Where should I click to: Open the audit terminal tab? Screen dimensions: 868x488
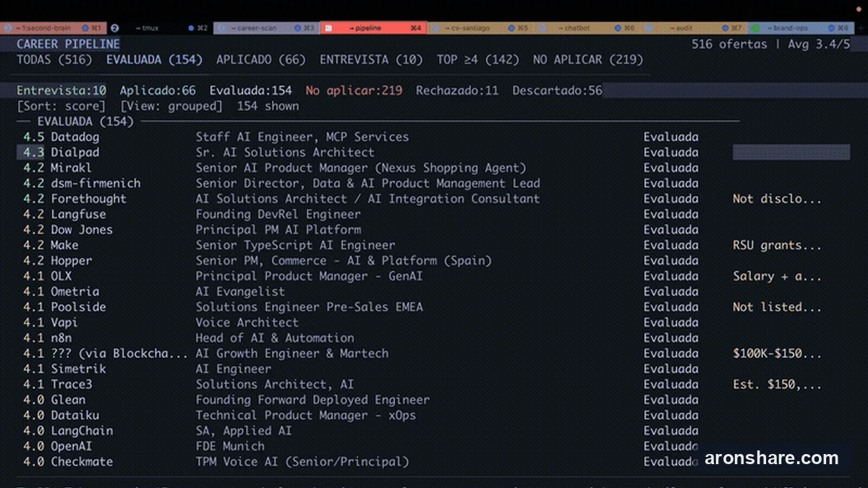click(694, 28)
